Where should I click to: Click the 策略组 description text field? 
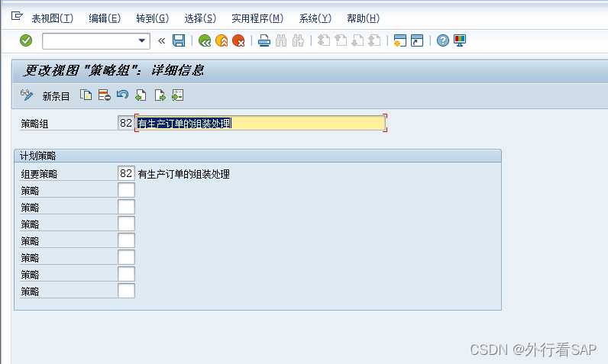pos(260,123)
